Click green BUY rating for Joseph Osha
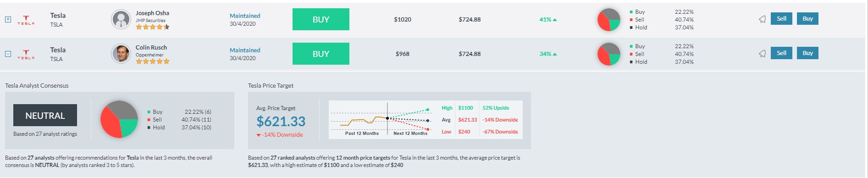 [321, 19]
